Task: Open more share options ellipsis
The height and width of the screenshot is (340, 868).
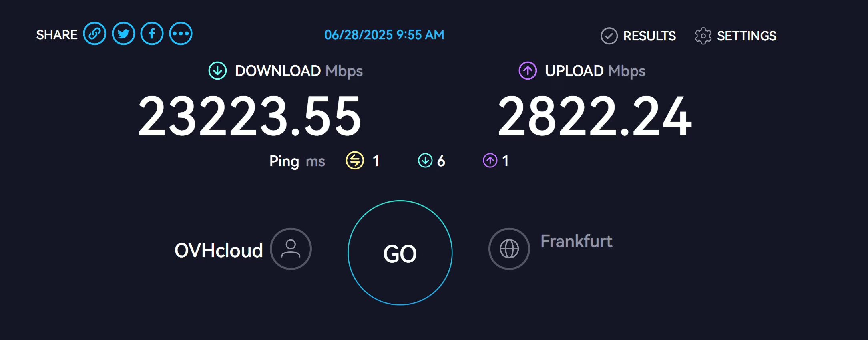Action: [181, 34]
